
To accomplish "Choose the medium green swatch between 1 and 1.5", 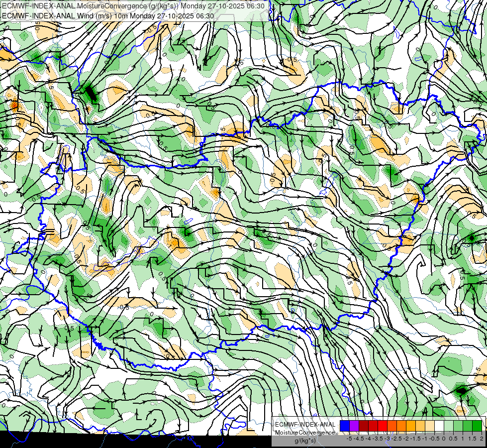I will click(x=468, y=426).
